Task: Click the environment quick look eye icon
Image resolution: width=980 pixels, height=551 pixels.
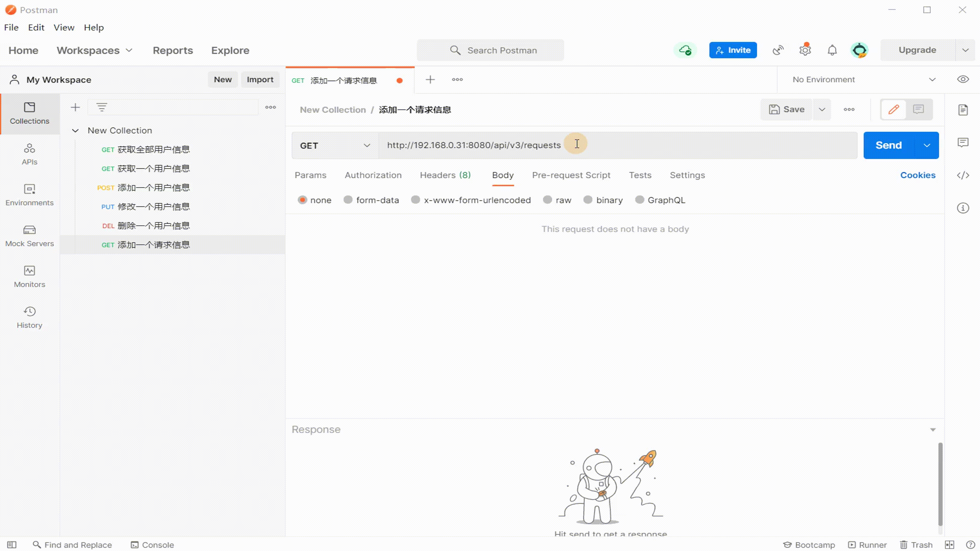Action: click(x=963, y=79)
